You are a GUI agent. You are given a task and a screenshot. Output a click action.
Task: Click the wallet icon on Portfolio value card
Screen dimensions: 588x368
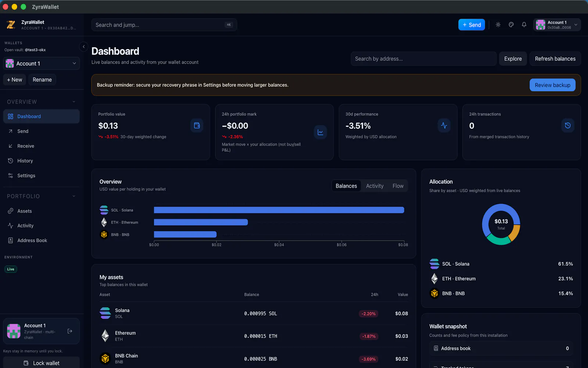[x=197, y=125]
